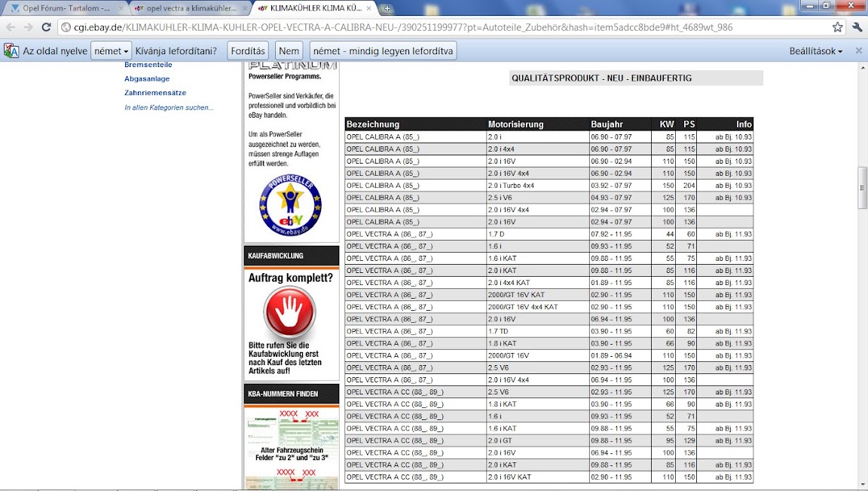
Task: Bookmark page with star icon
Action: coord(838,27)
